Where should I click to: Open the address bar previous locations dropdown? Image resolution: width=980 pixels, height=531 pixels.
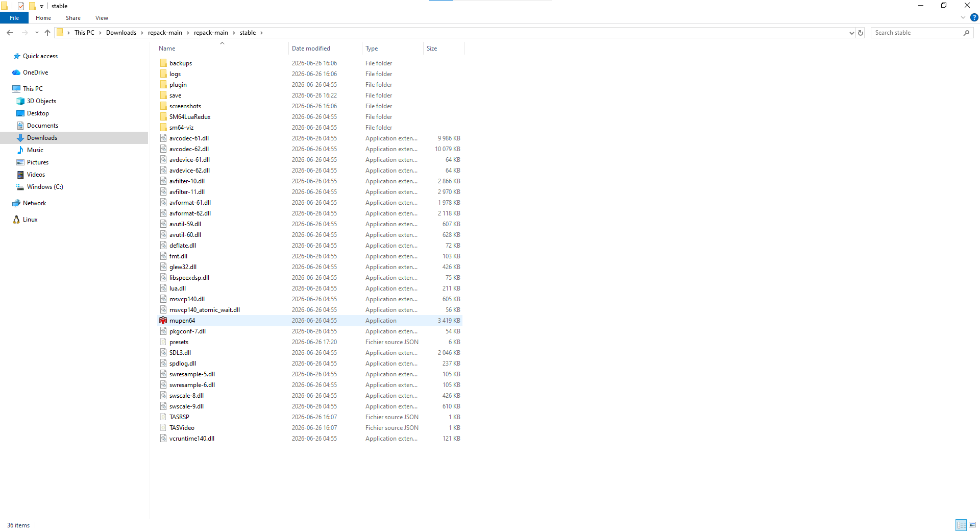(851, 33)
